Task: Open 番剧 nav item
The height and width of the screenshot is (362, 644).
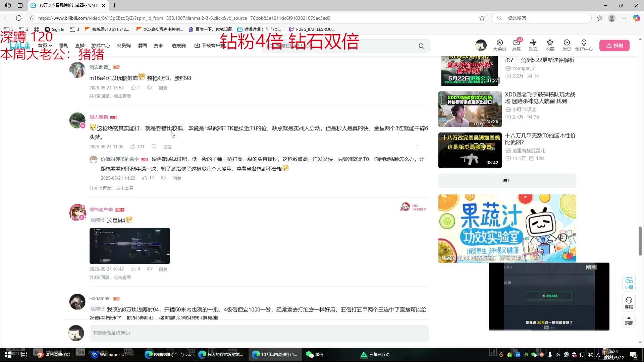Action: [64, 46]
